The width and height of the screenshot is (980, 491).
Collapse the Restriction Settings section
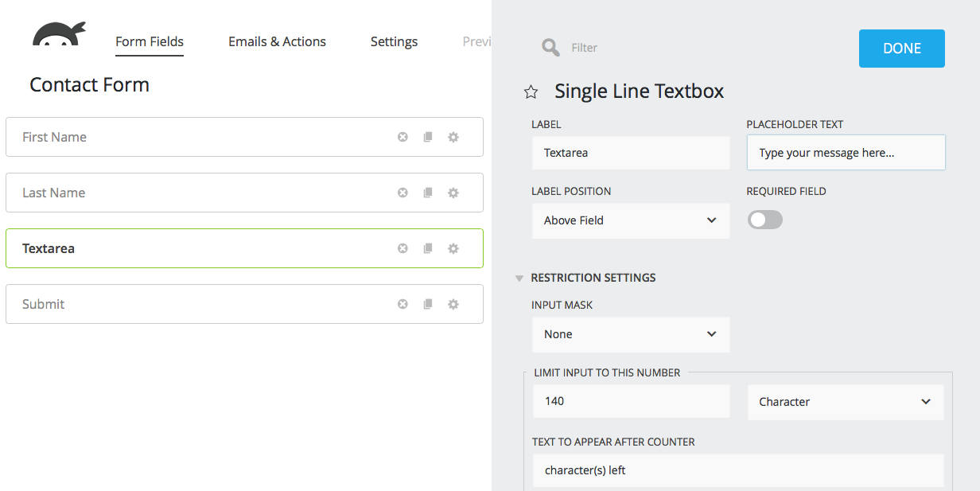(519, 279)
